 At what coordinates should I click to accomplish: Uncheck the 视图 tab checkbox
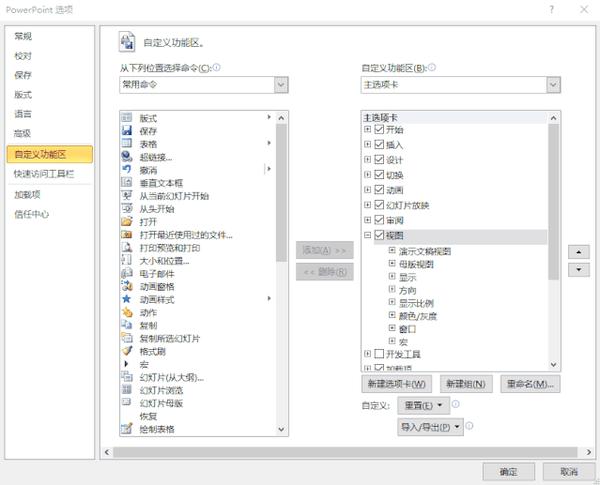379,235
